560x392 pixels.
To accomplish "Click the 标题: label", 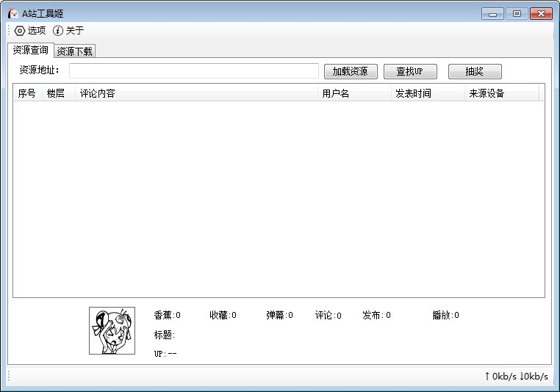I will 165,335.
